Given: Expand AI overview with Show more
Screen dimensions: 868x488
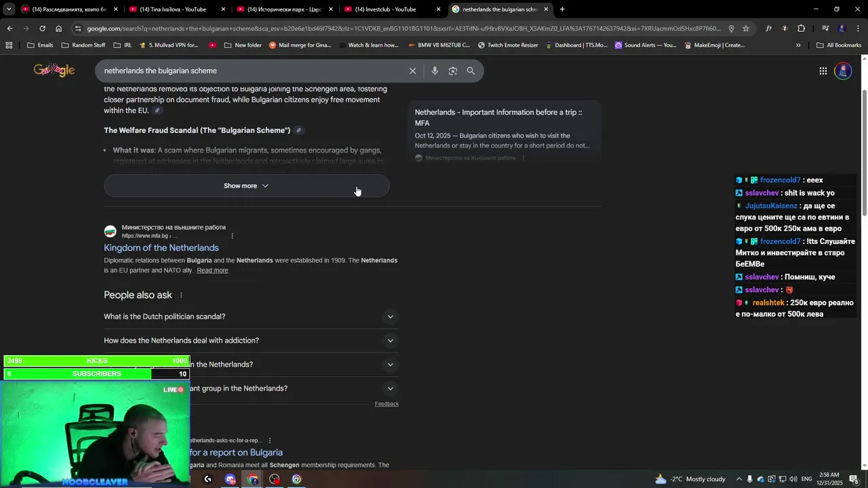Looking at the screenshot, I should [247, 186].
